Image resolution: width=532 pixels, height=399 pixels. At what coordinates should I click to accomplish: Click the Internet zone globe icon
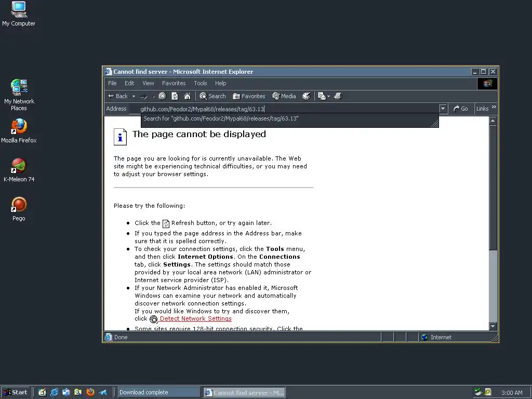click(424, 337)
